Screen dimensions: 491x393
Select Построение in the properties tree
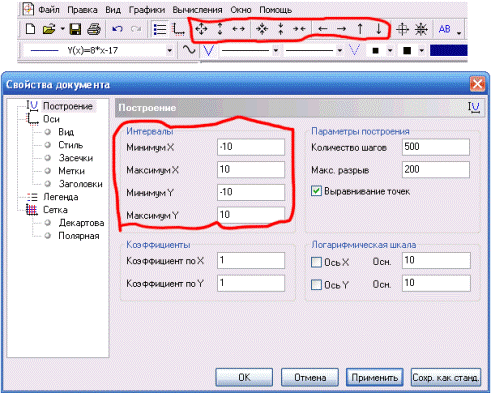click(x=68, y=106)
